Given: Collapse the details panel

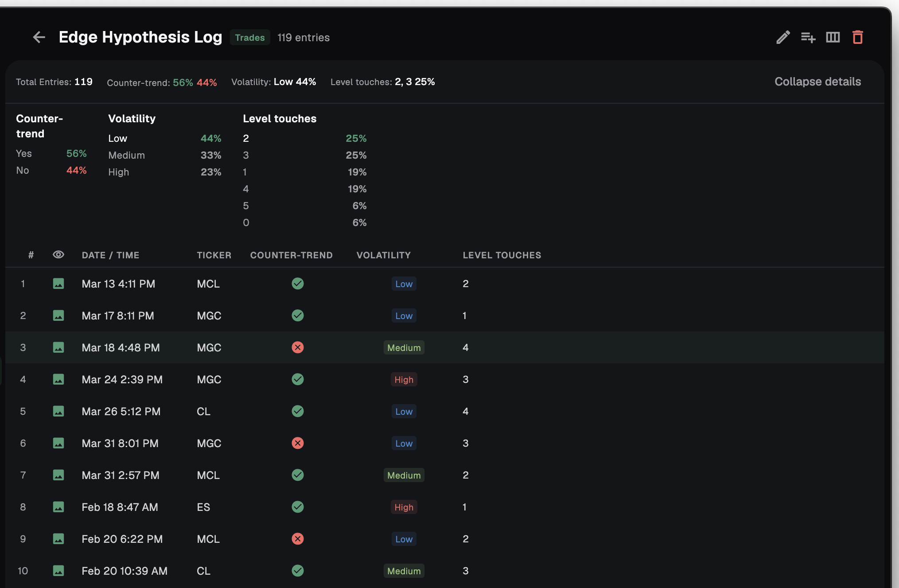Looking at the screenshot, I should (817, 82).
